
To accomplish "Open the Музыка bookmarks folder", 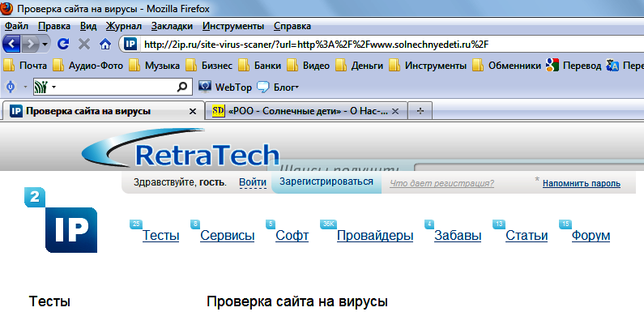I will tap(154, 66).
